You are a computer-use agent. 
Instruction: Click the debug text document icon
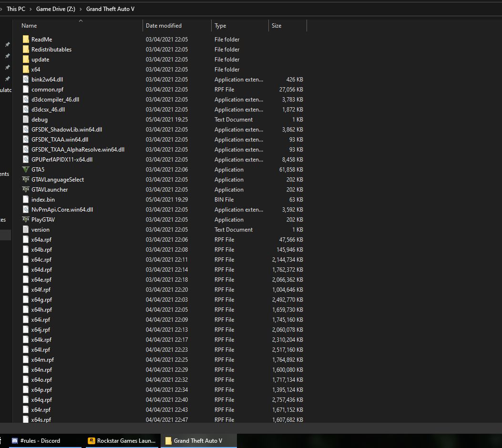[x=26, y=120]
